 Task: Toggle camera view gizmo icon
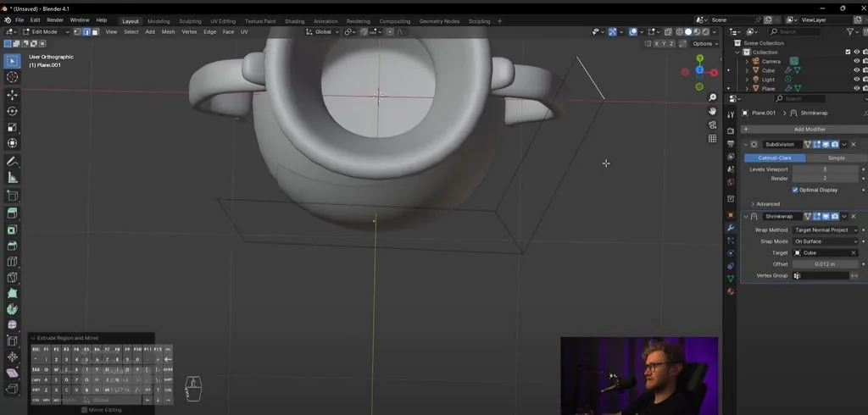(x=712, y=125)
